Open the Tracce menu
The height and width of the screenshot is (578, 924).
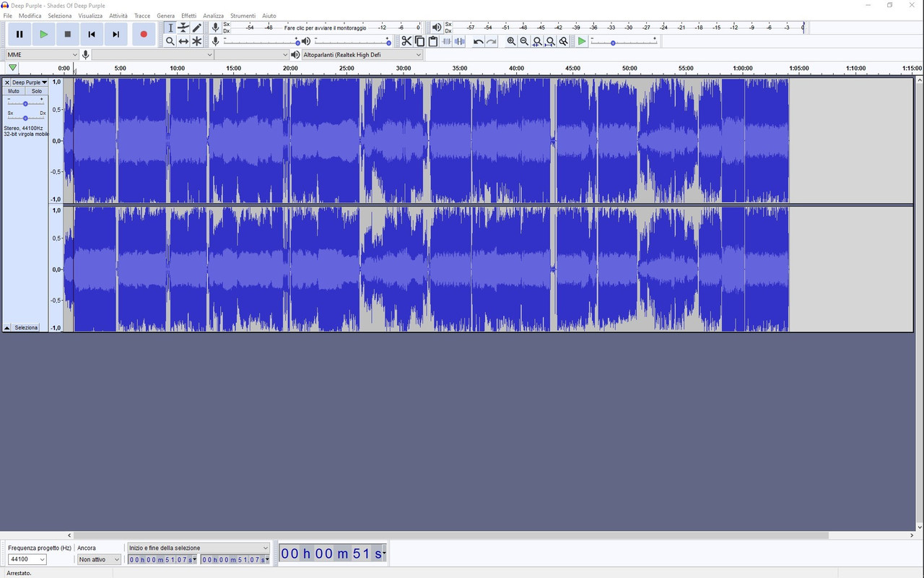[x=142, y=15]
